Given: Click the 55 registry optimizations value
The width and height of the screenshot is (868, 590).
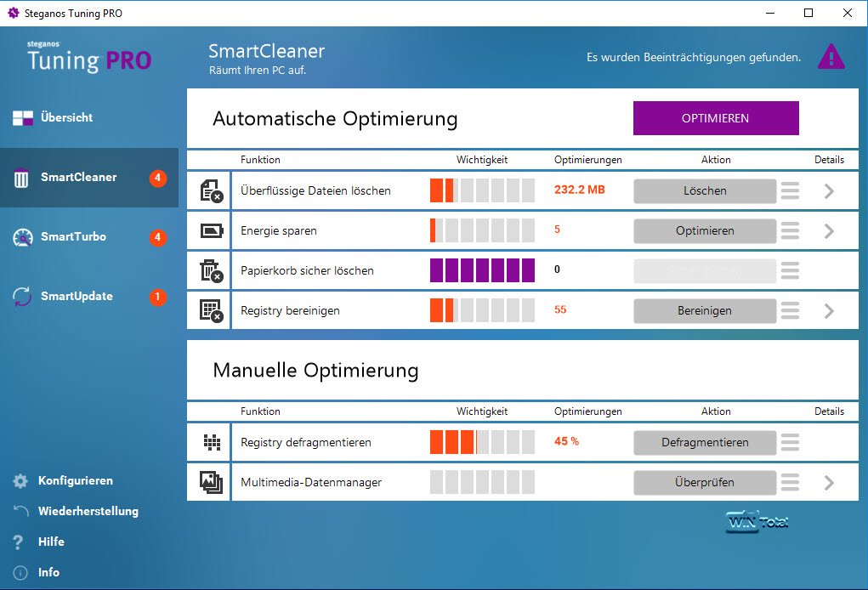Looking at the screenshot, I should (x=560, y=310).
